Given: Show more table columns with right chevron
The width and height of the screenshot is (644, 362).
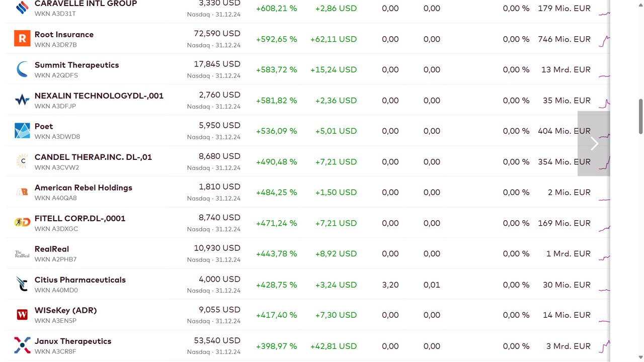Looking at the screenshot, I should 594,144.
